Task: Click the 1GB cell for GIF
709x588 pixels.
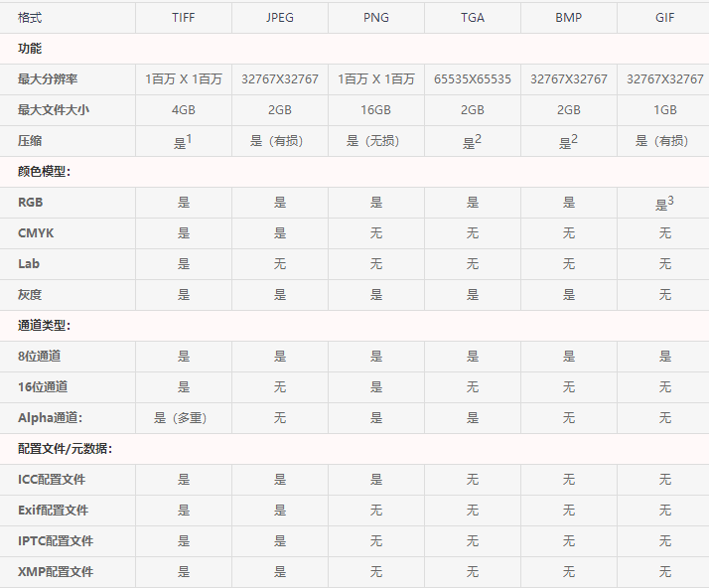Action: [x=664, y=110]
